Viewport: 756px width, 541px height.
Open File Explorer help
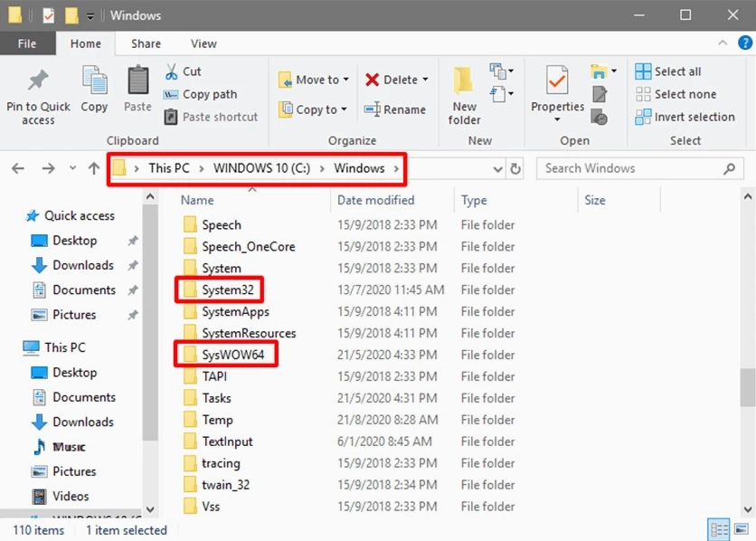point(745,43)
